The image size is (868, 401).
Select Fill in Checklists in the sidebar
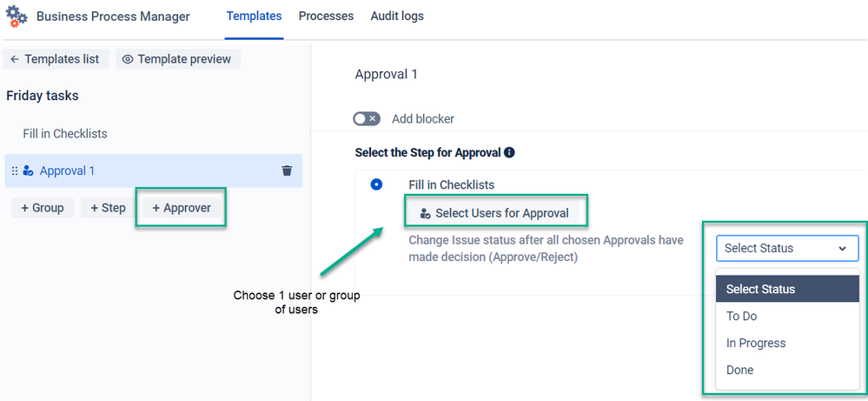[x=65, y=133]
